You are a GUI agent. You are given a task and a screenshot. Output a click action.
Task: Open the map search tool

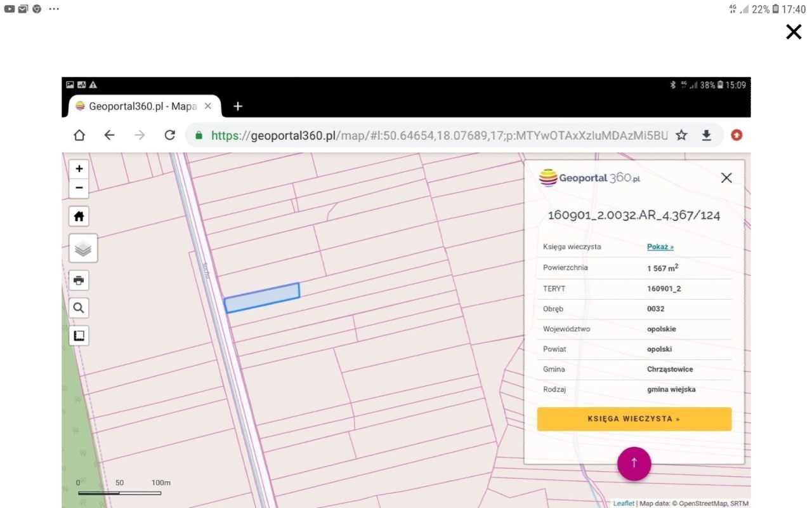click(79, 308)
